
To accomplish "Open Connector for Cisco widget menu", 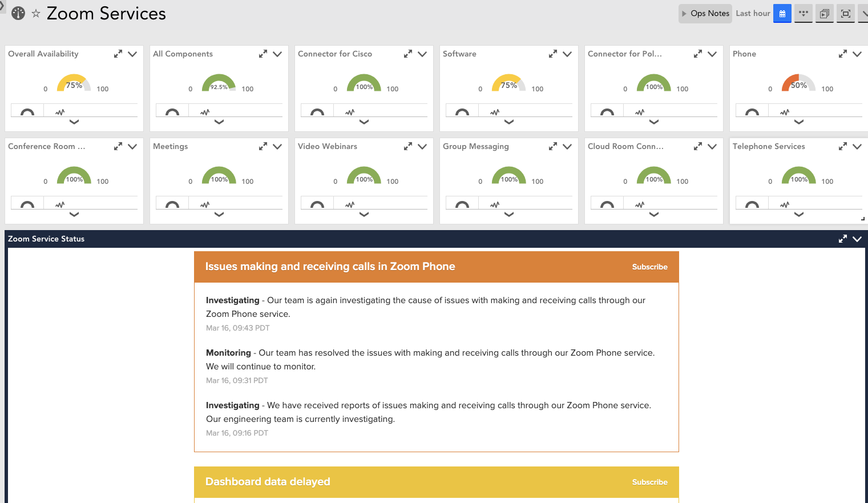I will (422, 54).
